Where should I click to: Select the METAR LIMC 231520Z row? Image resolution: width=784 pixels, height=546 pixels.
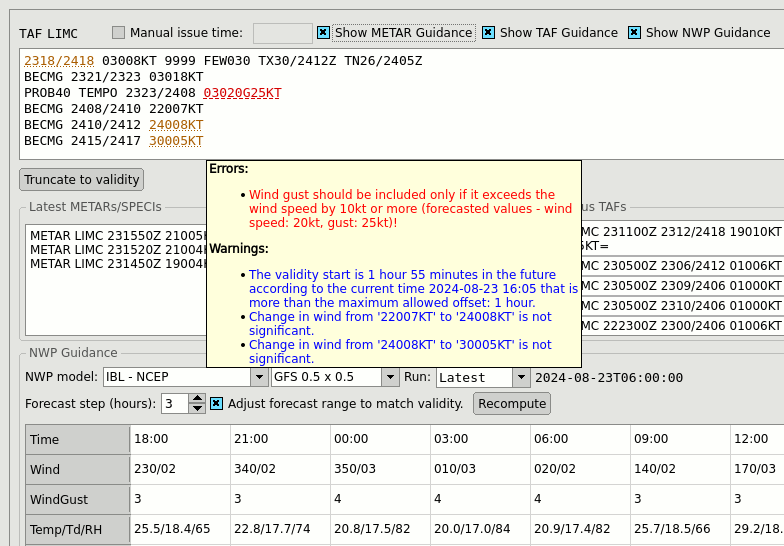coord(118,250)
